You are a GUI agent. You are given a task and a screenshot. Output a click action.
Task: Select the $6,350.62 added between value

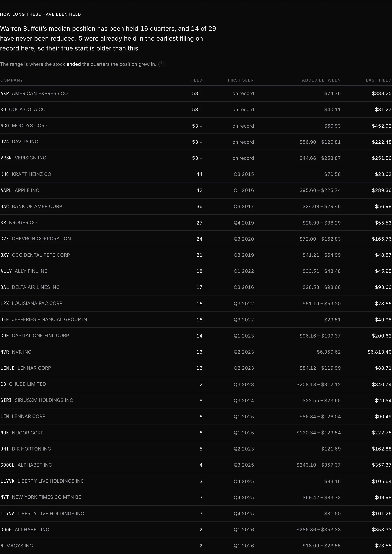coord(329,352)
